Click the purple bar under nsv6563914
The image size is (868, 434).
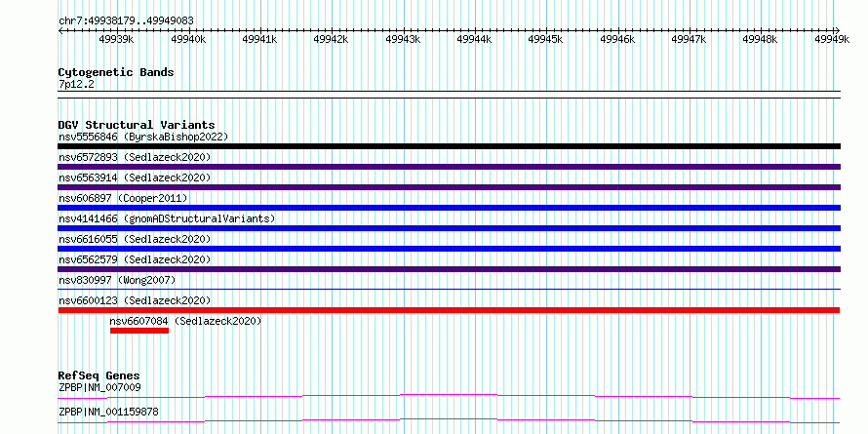pos(449,187)
